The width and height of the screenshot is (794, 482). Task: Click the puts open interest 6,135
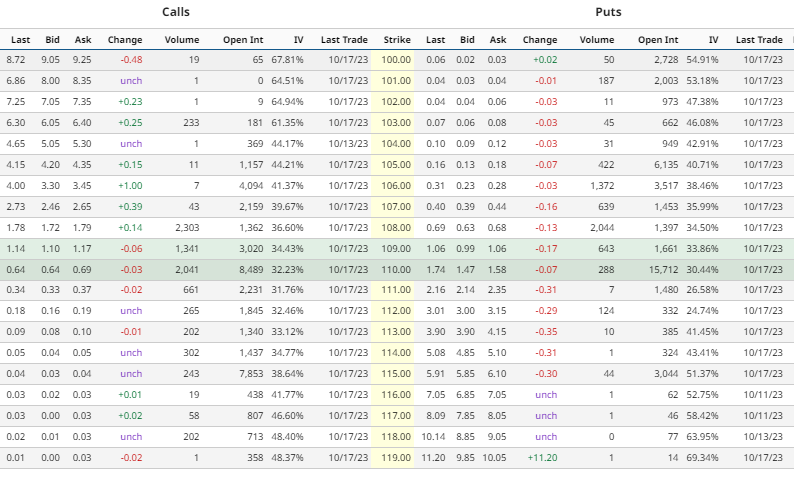666,165
